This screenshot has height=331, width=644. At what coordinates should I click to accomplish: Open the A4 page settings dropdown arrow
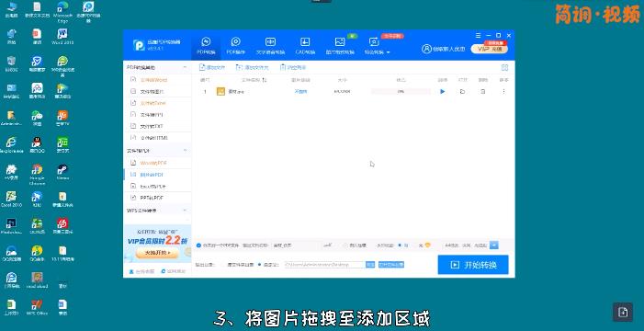[x=494, y=245]
